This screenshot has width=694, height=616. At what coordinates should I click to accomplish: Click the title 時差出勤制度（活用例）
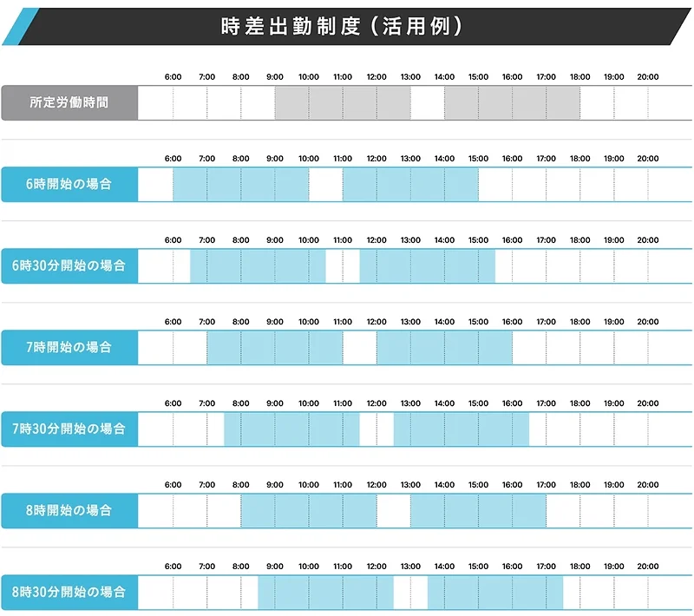coord(342,26)
